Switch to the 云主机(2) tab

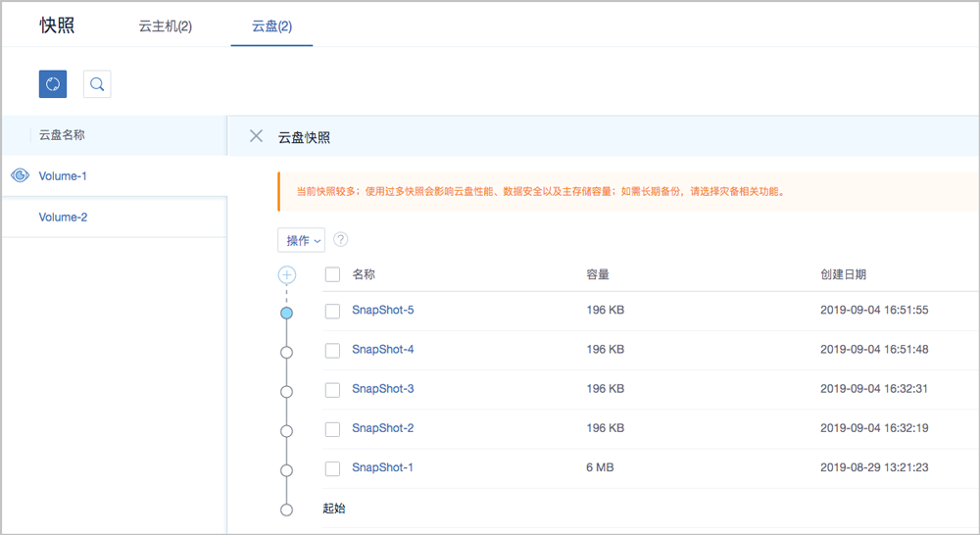click(x=166, y=26)
